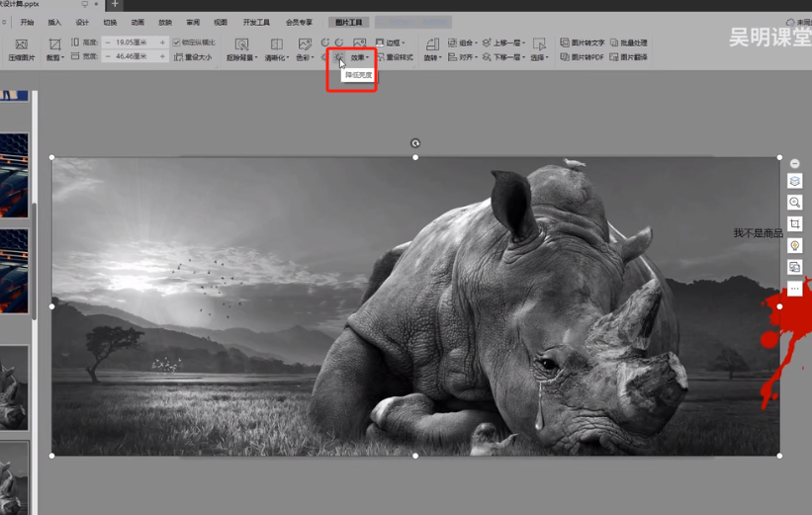Expand the 抠除背景 dropdown arrow

(x=256, y=58)
